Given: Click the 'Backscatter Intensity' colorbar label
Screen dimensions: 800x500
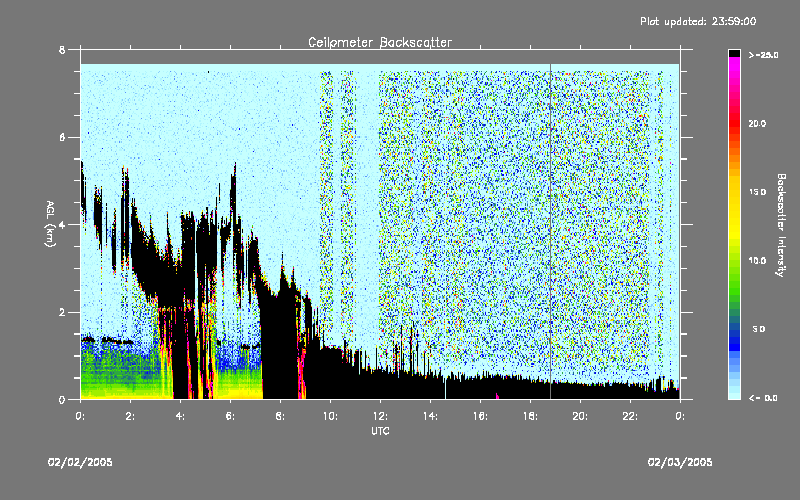Looking at the screenshot, I should (x=781, y=225).
